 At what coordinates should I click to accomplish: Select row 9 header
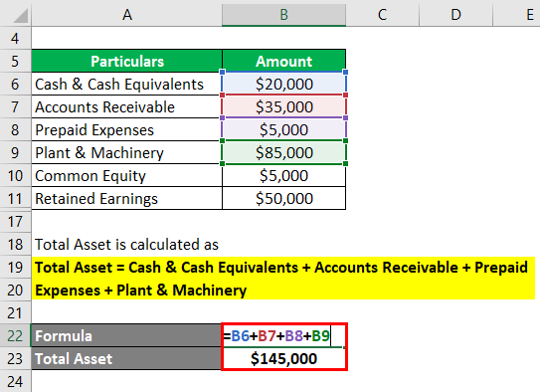[15, 152]
